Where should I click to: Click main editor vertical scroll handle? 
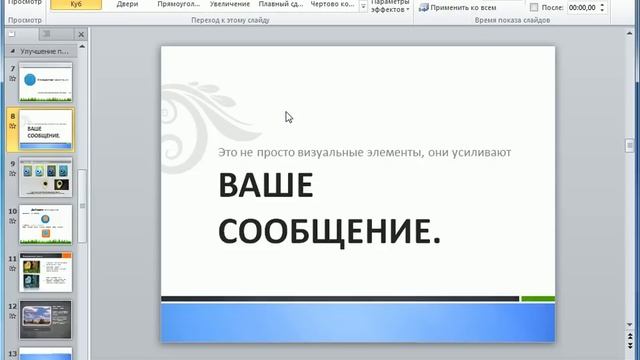[x=629, y=146]
